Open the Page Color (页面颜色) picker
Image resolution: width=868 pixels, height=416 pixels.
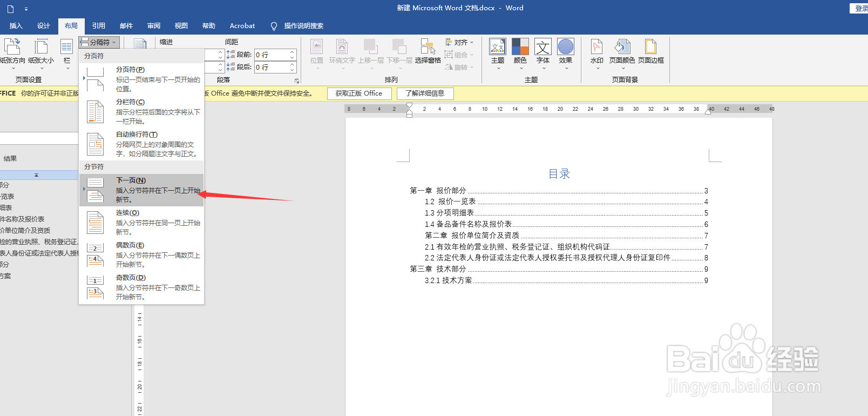point(622,53)
